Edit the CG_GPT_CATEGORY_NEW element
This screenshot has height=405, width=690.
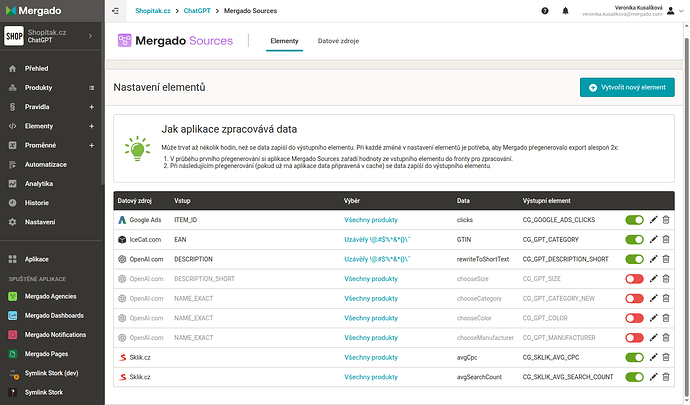point(653,298)
